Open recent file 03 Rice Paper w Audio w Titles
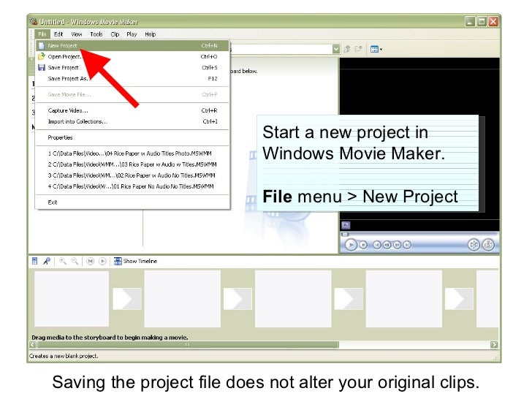Viewport: 532px width, 399px height. click(x=133, y=164)
